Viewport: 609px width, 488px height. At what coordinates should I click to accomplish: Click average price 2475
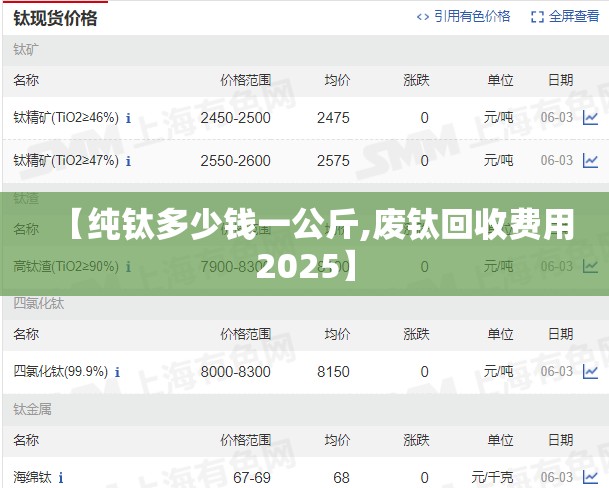[x=333, y=118]
